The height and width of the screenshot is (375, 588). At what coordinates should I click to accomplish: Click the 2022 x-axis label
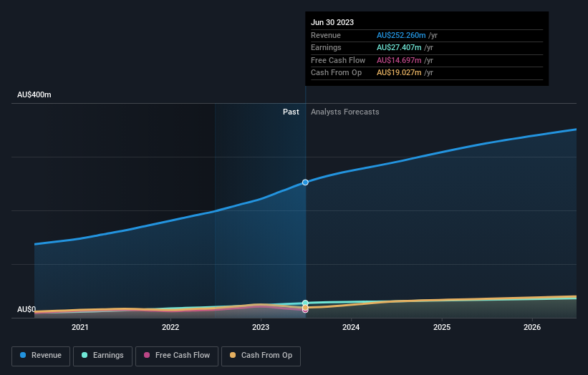[x=170, y=328]
